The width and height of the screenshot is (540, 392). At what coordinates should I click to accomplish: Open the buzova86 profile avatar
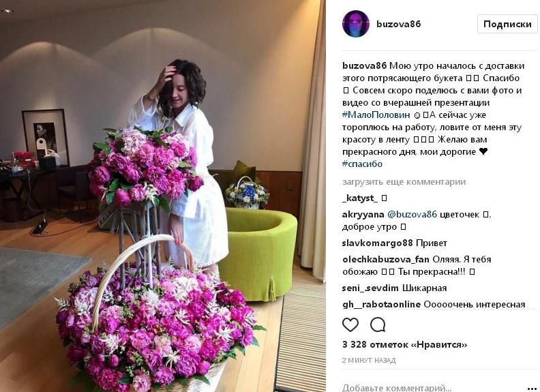click(x=356, y=24)
